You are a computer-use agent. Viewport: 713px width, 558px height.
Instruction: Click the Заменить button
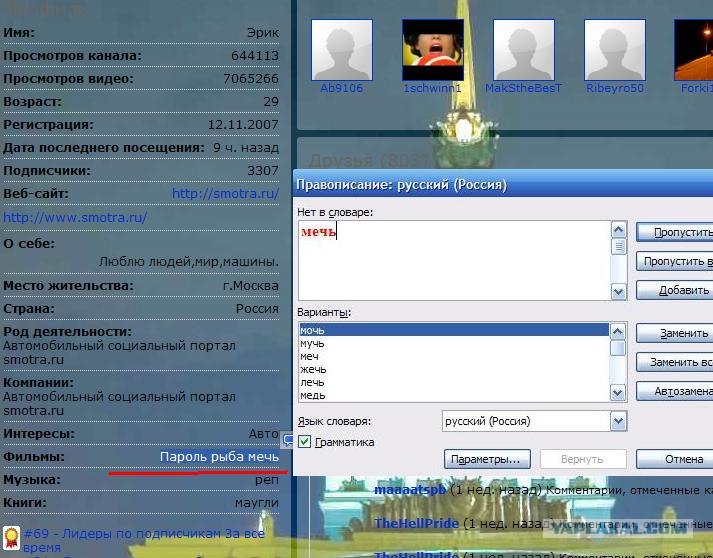674,333
